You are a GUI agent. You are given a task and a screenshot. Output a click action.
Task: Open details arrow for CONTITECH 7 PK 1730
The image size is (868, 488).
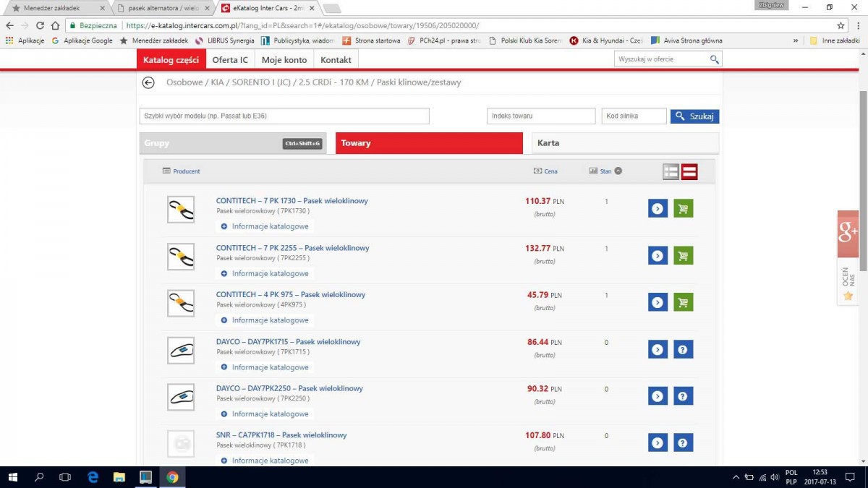(x=658, y=209)
